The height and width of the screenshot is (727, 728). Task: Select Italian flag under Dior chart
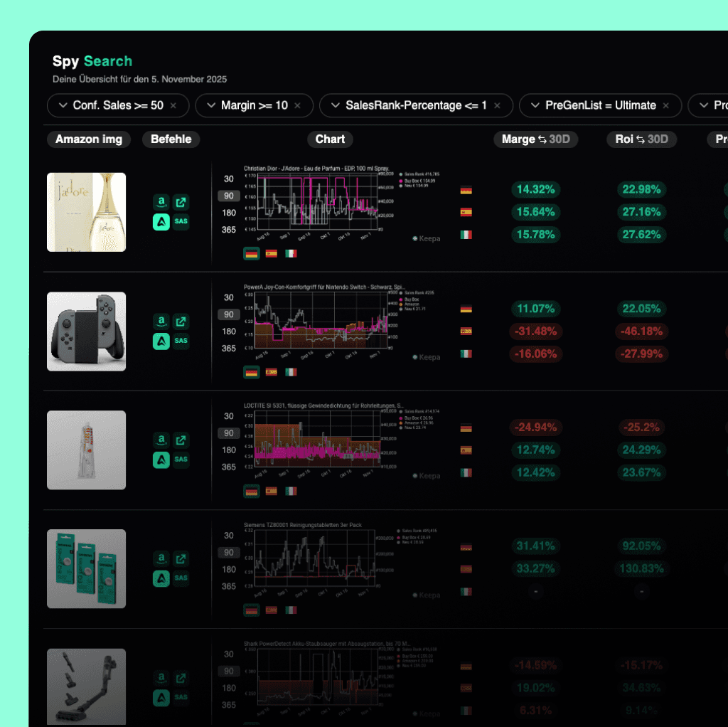[291, 254]
